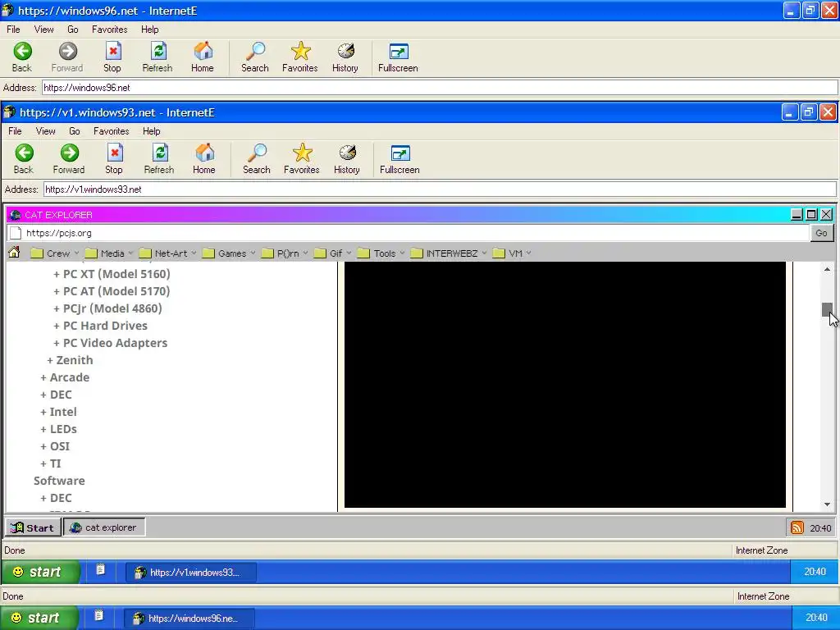Refresh the v1.windows93.net window
Image resolution: width=840 pixels, height=630 pixels.
[x=159, y=158]
